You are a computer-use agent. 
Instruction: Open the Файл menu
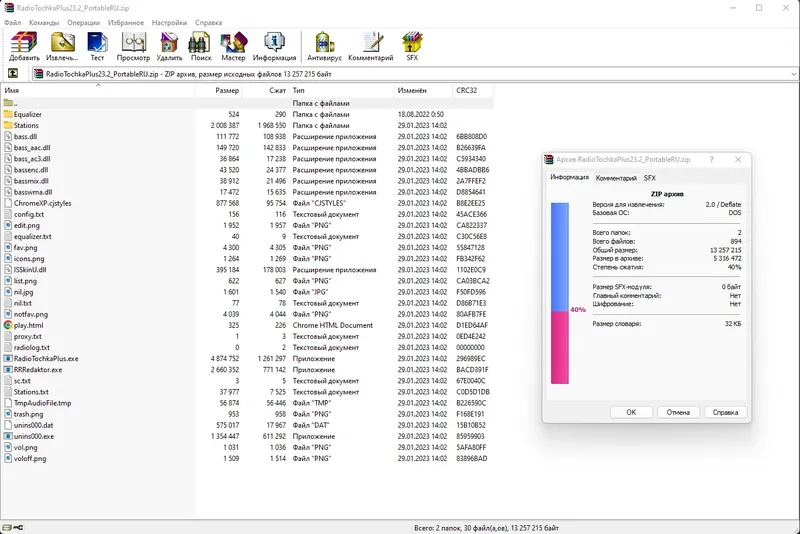[13, 22]
